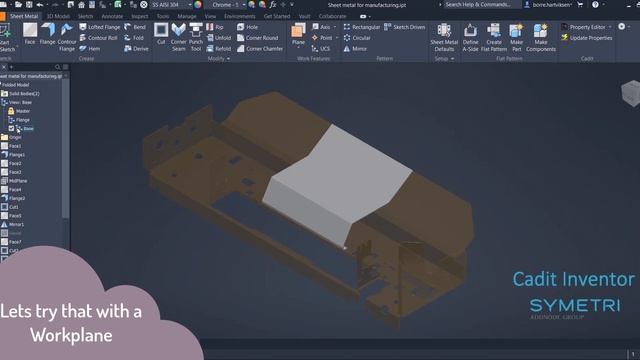The height and width of the screenshot is (360, 640).
Task: Open the Inspect tab
Action: [140, 16]
